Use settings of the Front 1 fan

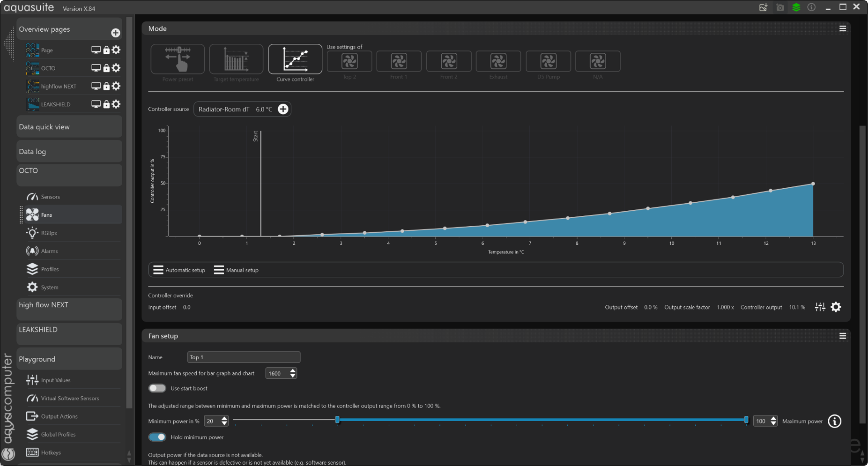[399, 61]
